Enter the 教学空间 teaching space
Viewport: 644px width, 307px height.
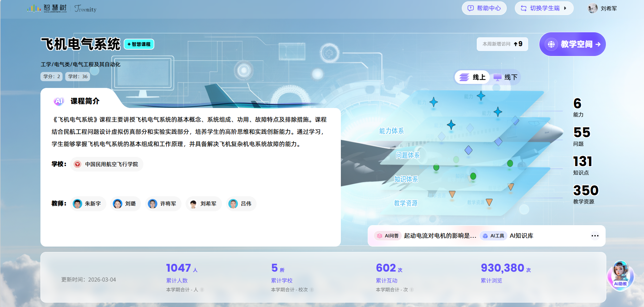[x=572, y=44]
